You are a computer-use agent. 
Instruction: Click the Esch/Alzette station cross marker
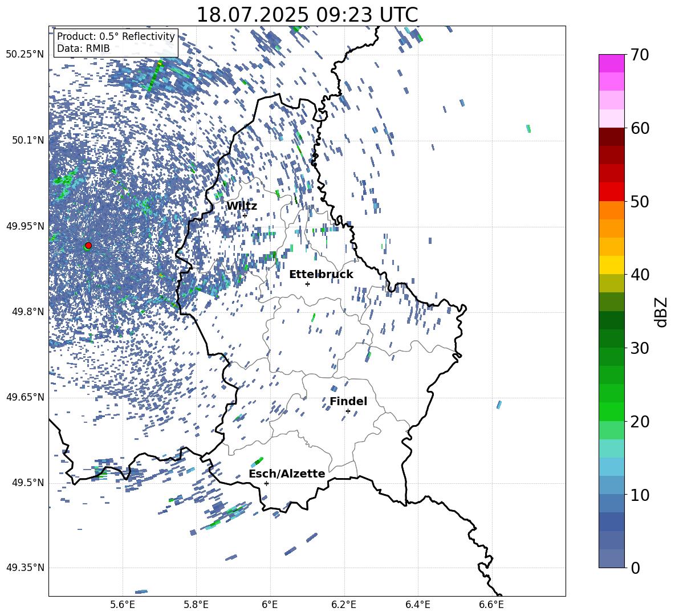266,483
